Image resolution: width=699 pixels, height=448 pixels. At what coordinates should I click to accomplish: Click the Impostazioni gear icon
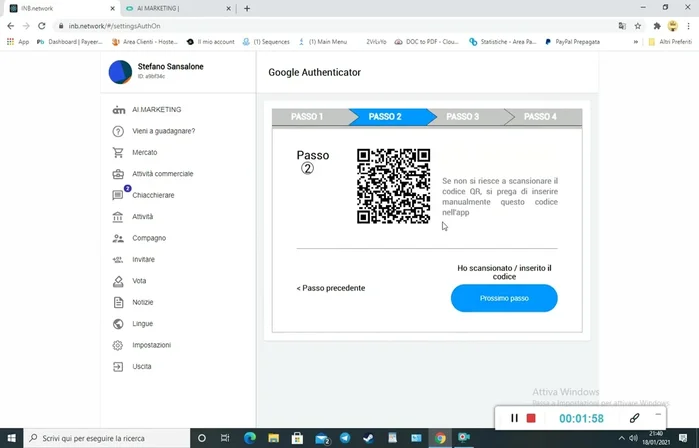tap(118, 345)
